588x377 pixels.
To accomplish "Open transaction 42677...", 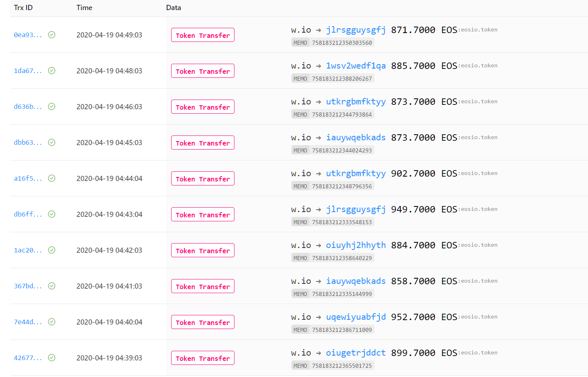I will 28,358.
